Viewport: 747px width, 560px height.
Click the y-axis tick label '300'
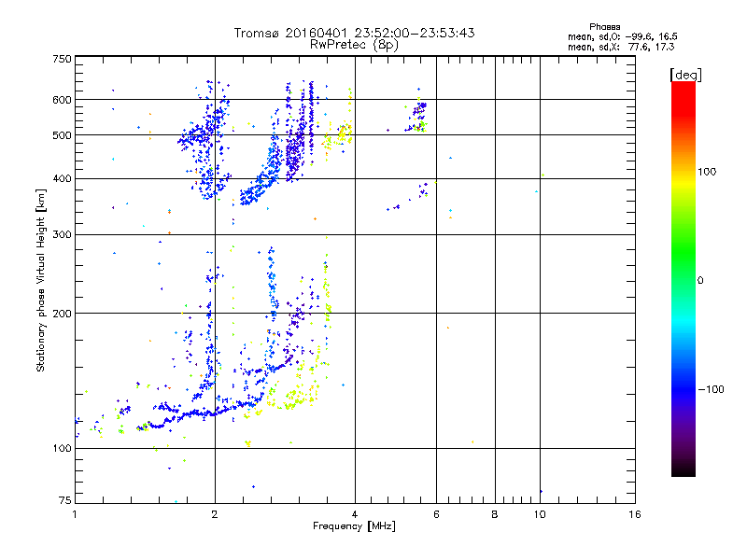point(62,235)
